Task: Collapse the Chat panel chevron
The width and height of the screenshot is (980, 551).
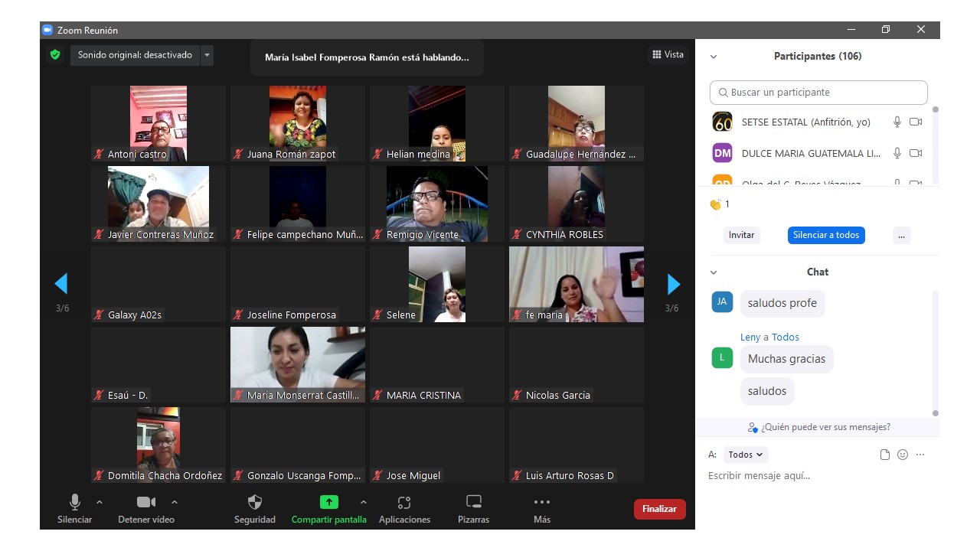Action: [714, 272]
